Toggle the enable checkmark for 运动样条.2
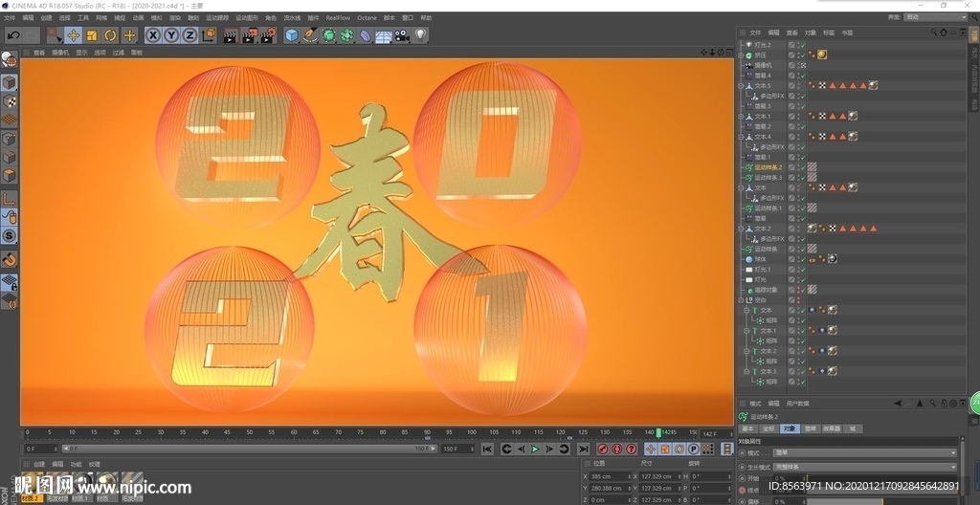Screen dimensions: 980x505 [803, 167]
